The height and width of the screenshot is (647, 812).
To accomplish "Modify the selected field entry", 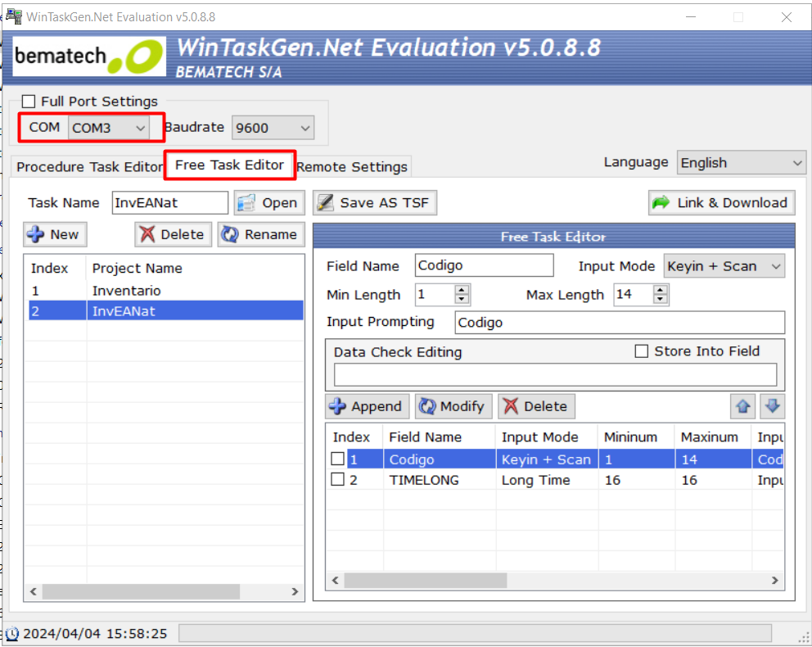I will point(453,406).
